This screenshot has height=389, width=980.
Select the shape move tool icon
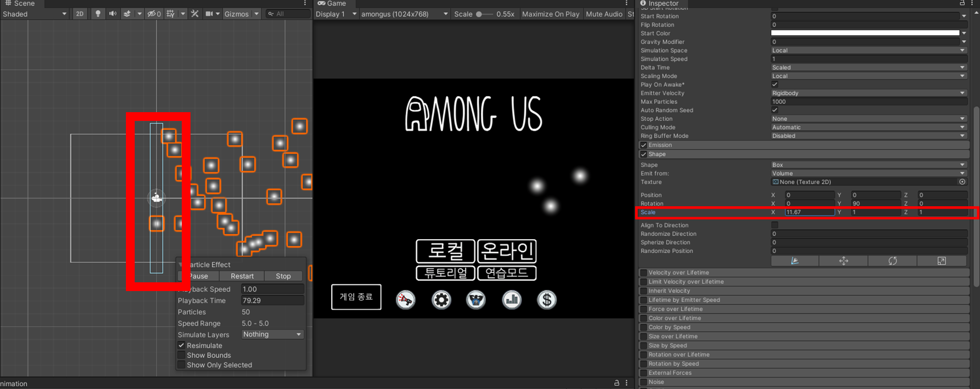[x=844, y=261]
